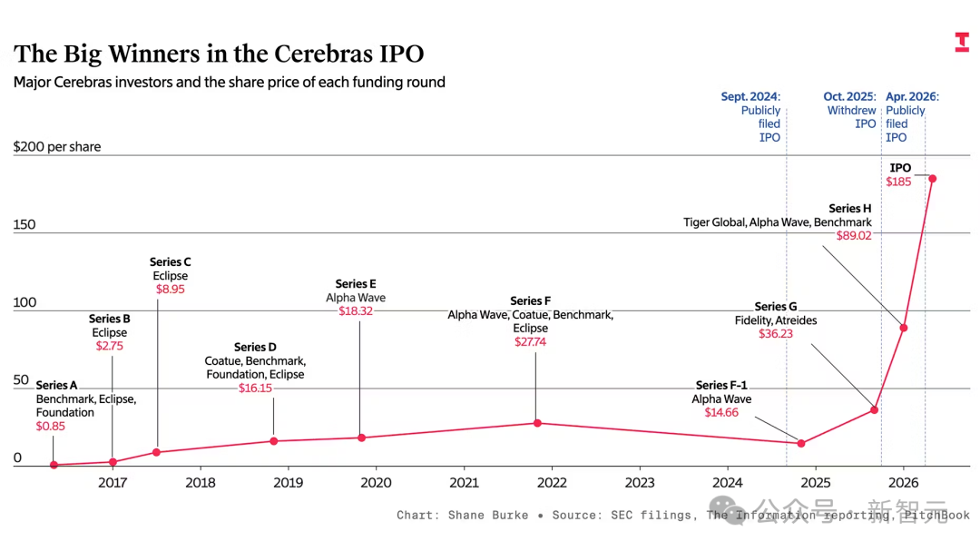Click the $200 per share axis label

57,147
